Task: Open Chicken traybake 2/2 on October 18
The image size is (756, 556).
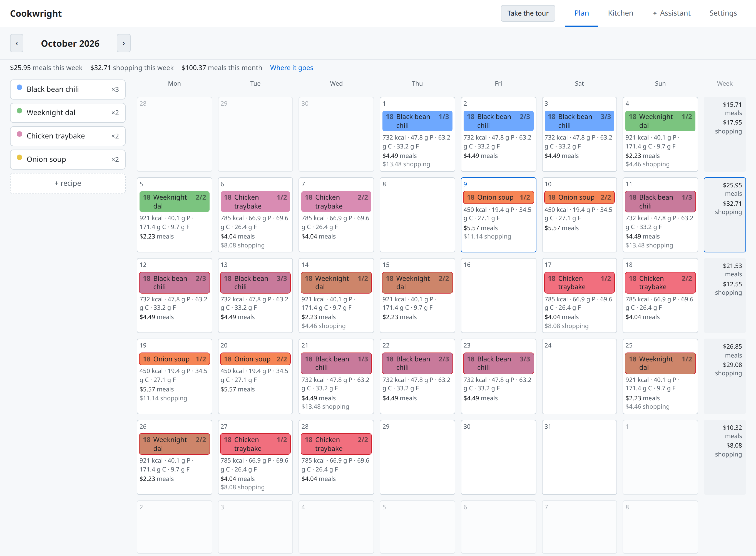Action: pos(660,282)
